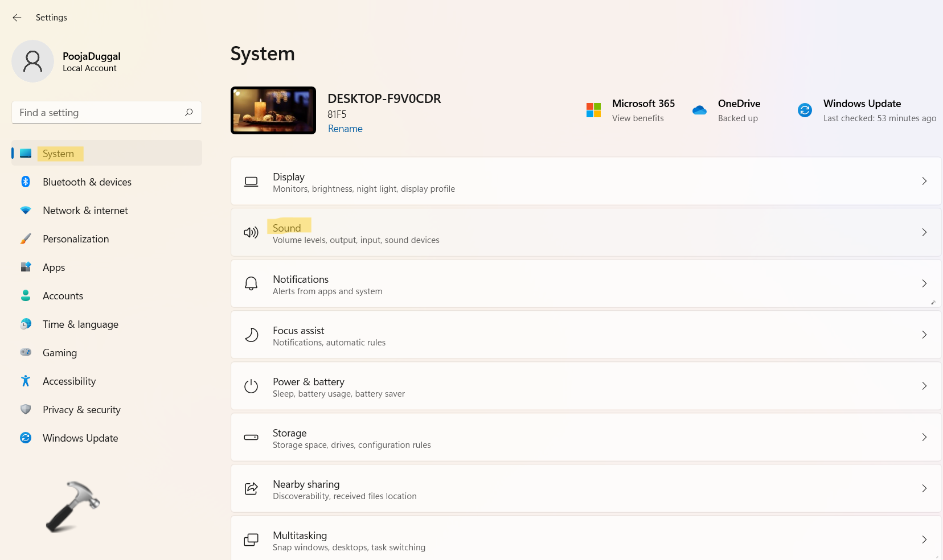
Task: Open Time & language section
Action: click(80, 324)
